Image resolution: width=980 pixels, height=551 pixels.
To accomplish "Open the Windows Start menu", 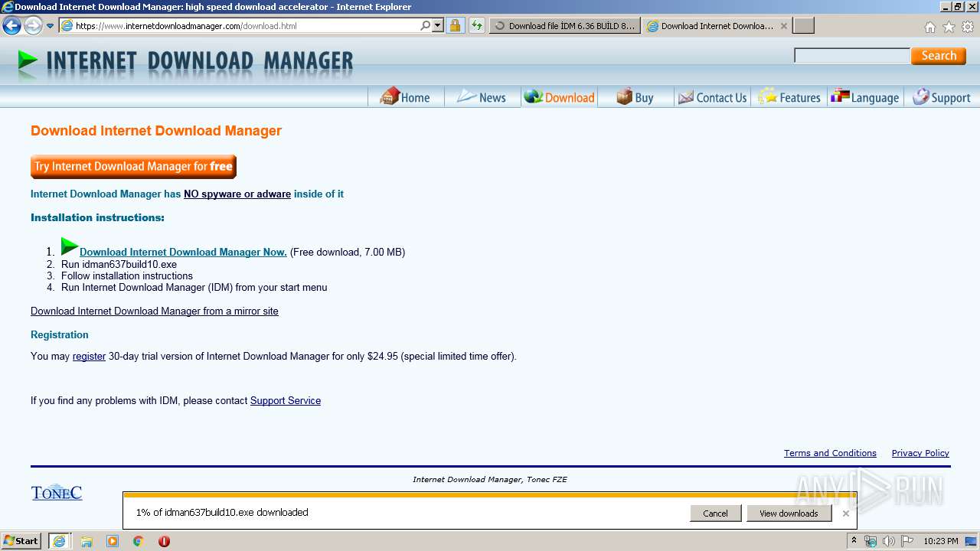I will pyautogui.click(x=21, y=540).
